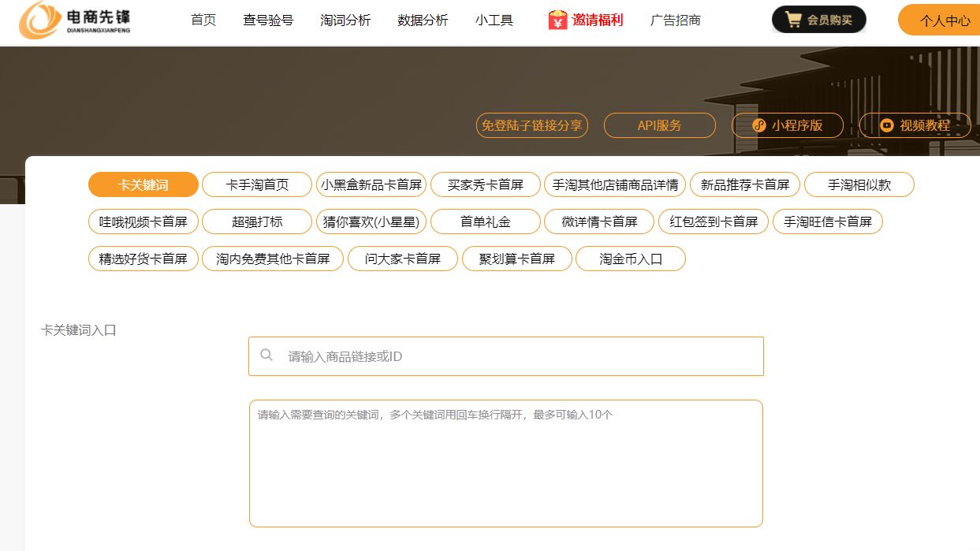Screen dimensions: 980x551
Task: Click the keyword input textarea
Action: (505, 461)
